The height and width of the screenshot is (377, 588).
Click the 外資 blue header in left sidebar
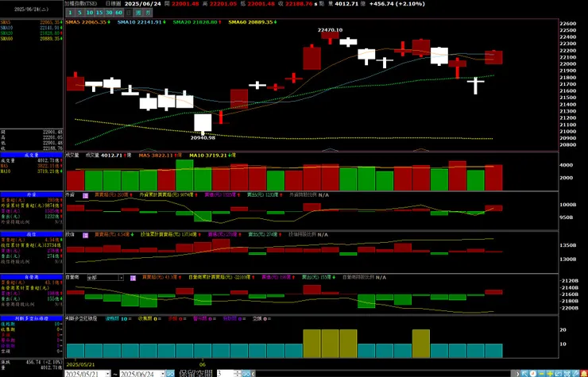click(32, 194)
